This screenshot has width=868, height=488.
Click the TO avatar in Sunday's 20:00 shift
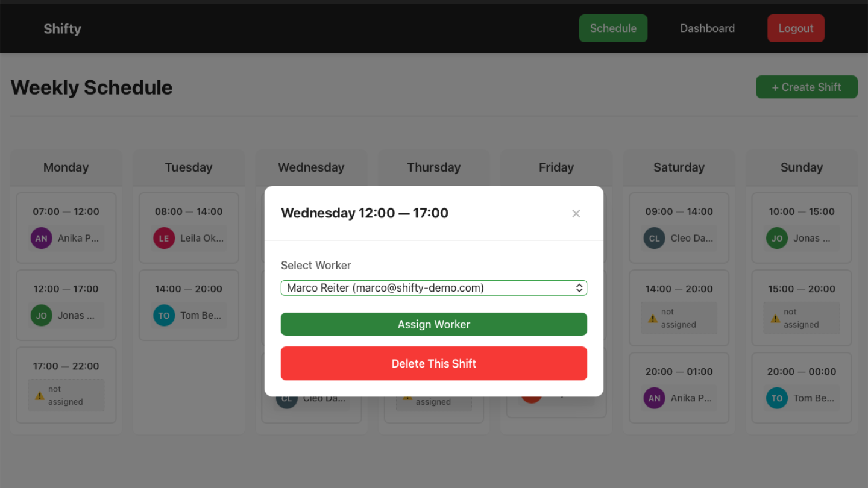777,398
